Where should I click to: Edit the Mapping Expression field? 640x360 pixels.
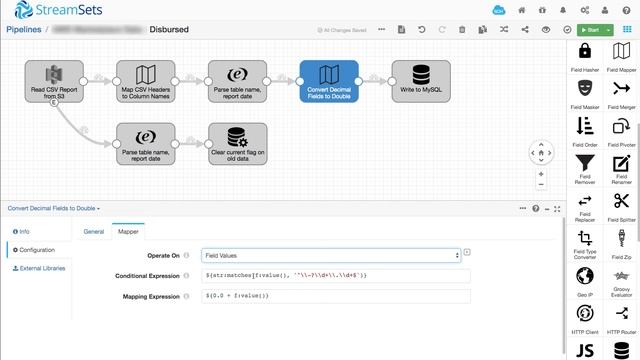point(336,296)
